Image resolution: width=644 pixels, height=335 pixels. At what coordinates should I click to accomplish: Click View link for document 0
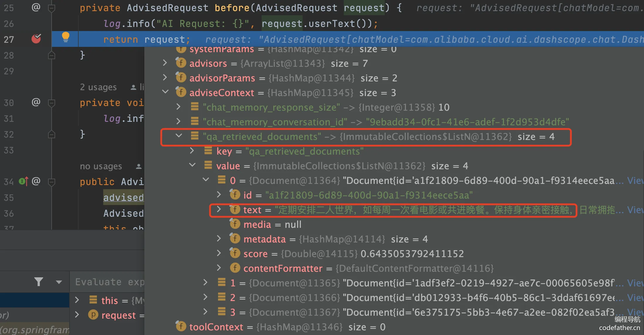tap(635, 180)
